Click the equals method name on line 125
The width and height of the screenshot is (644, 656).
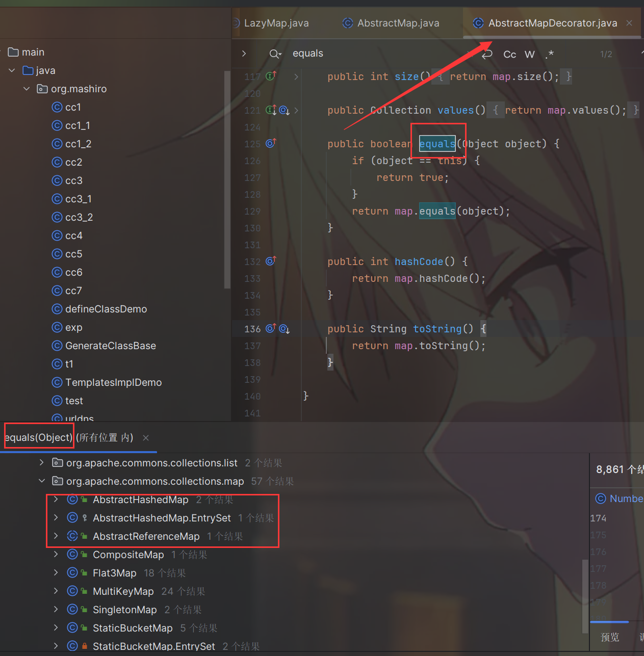click(437, 144)
